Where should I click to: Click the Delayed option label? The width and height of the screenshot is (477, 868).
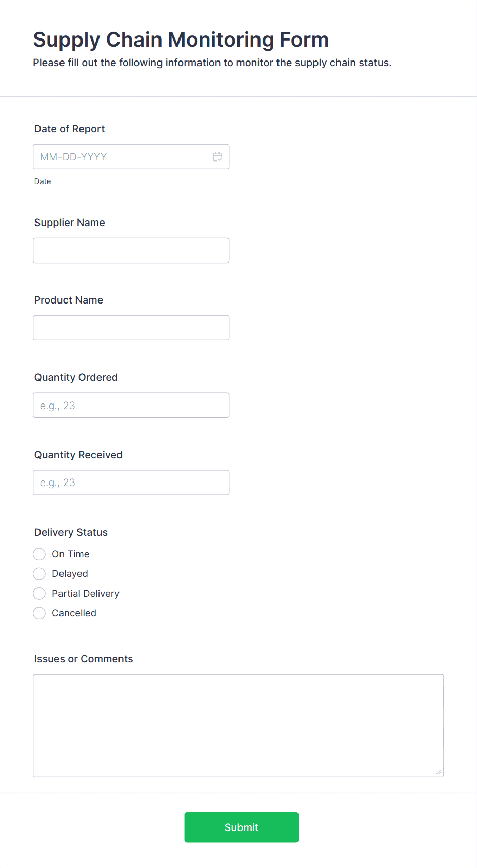pyautogui.click(x=70, y=574)
